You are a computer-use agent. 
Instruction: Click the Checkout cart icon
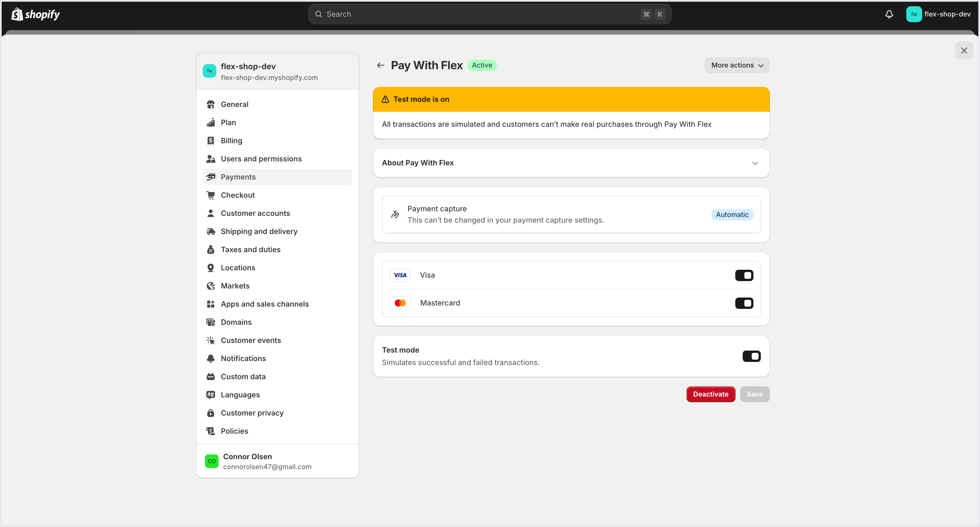coord(210,195)
